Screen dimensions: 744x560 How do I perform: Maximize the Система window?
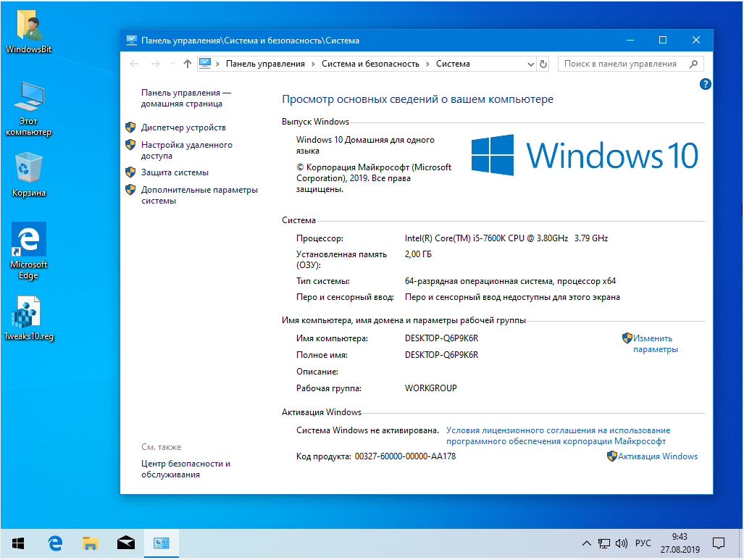[x=663, y=41]
